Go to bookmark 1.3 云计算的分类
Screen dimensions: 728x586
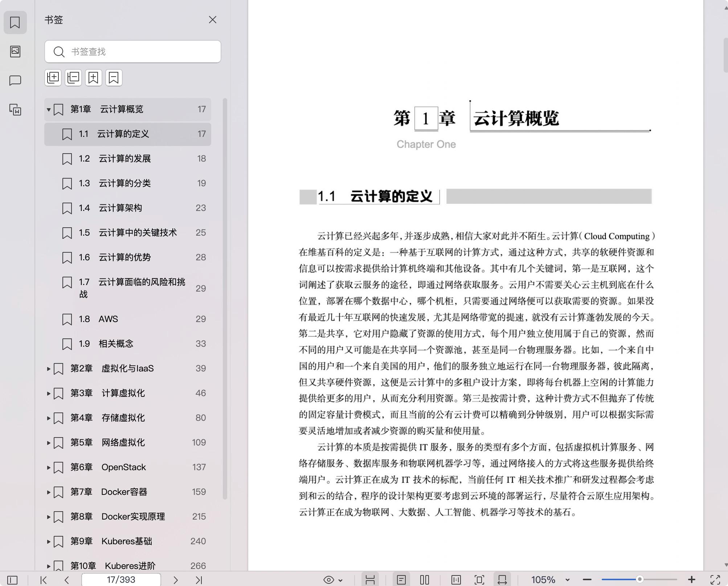pos(128,183)
